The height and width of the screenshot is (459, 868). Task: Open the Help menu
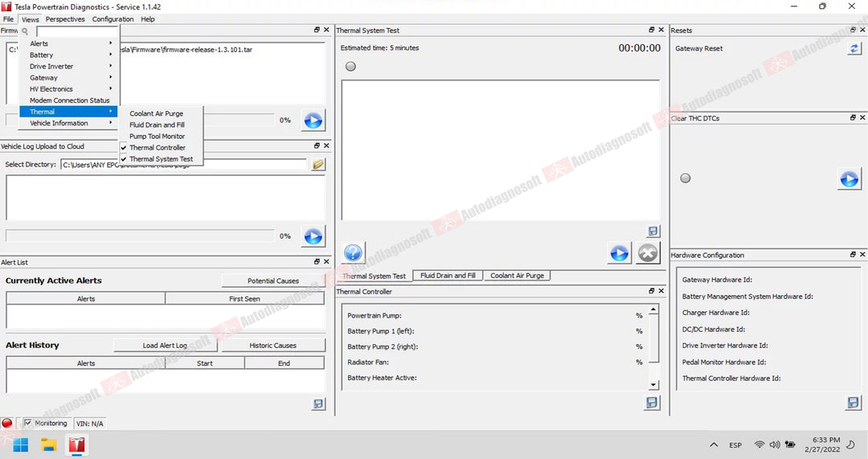coord(148,18)
